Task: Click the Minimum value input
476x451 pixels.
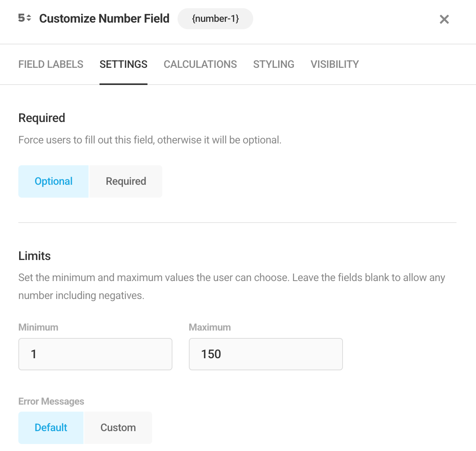Action: 95,354
